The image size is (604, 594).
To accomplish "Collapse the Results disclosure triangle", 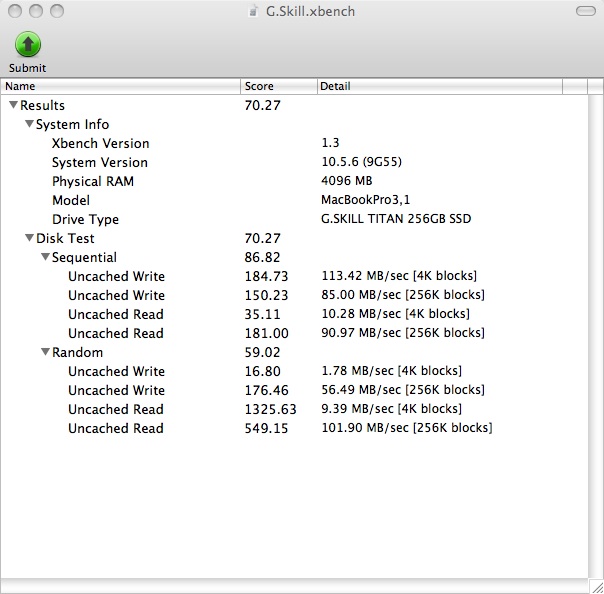I will pyautogui.click(x=13, y=105).
